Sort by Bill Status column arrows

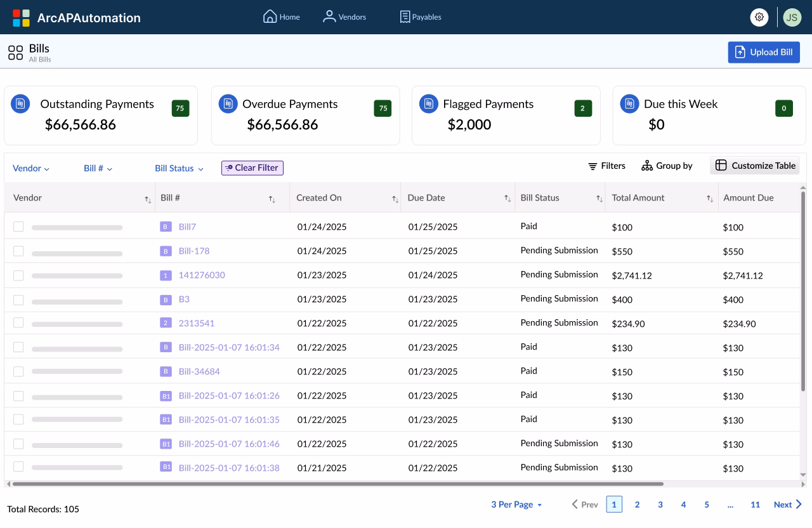[599, 199]
